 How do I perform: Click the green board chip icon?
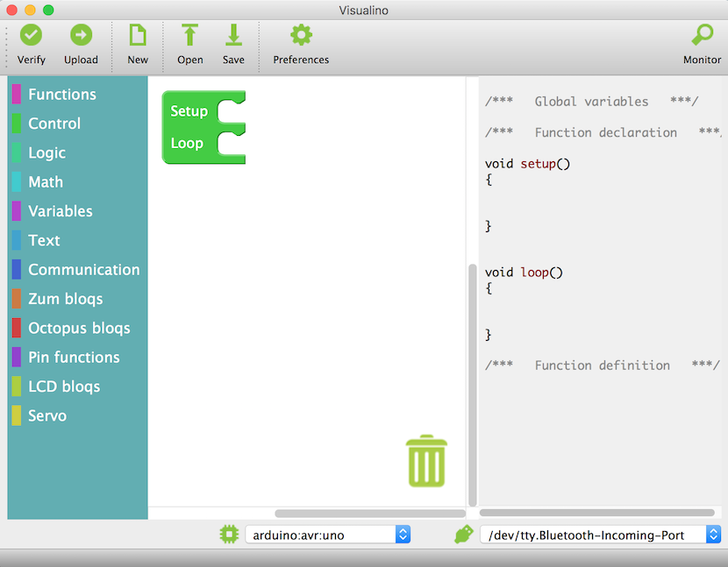229,534
